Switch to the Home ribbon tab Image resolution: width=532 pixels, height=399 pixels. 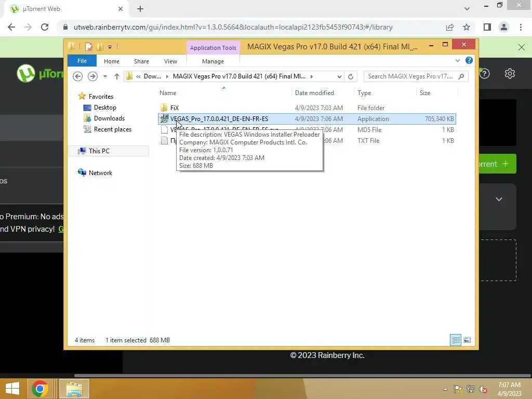click(111, 61)
